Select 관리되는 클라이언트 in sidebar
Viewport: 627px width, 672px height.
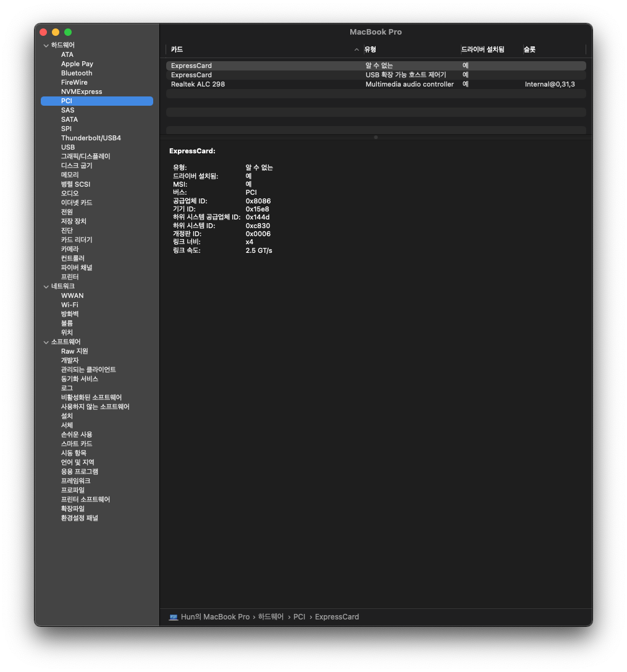[88, 370]
